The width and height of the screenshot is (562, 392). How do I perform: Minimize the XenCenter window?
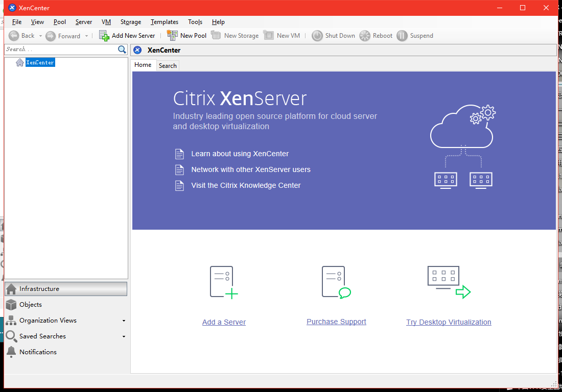click(500, 8)
